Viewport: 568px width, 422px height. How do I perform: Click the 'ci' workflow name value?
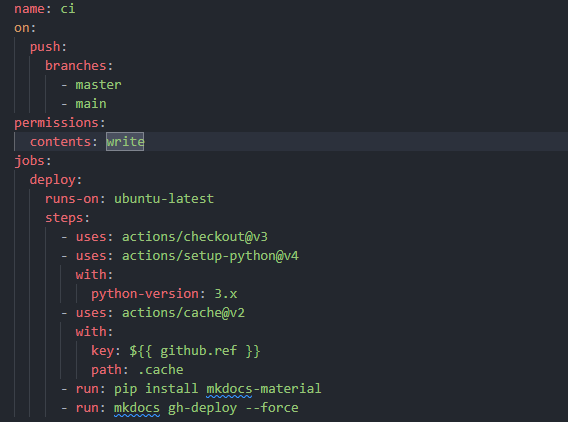click(68, 9)
